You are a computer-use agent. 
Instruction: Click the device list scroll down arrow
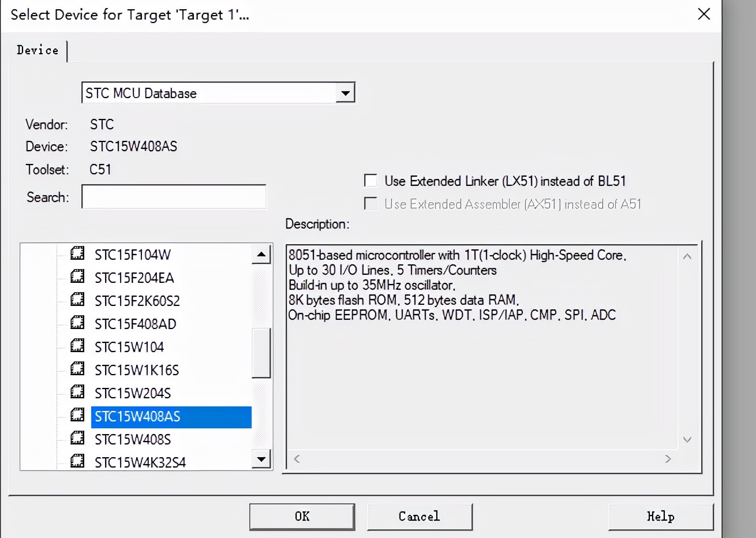tap(261, 459)
